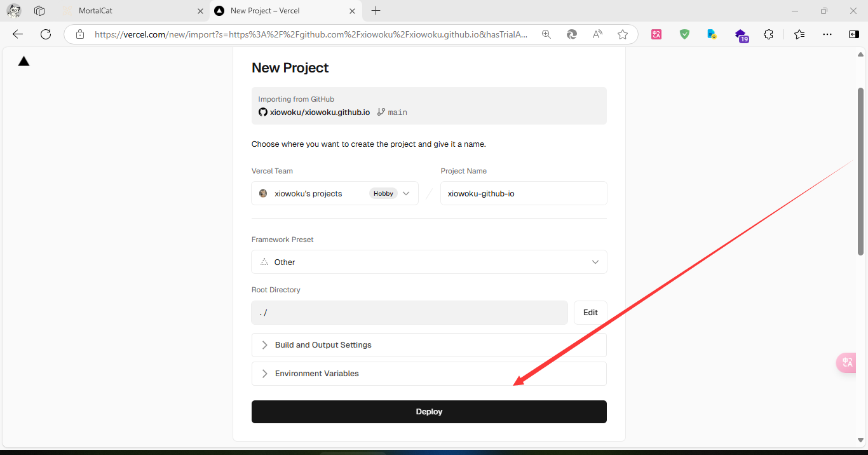Start Read aloud from address bar
This screenshot has width=868, height=455.
pos(597,34)
